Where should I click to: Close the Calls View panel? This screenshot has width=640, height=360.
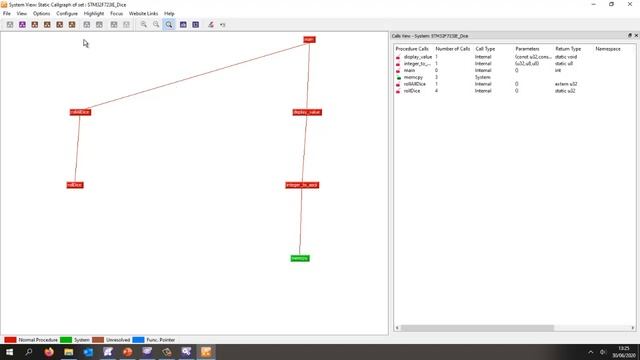[636, 36]
